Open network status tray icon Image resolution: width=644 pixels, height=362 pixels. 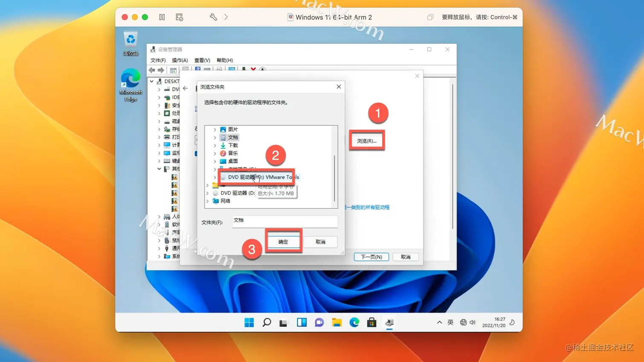(x=463, y=322)
